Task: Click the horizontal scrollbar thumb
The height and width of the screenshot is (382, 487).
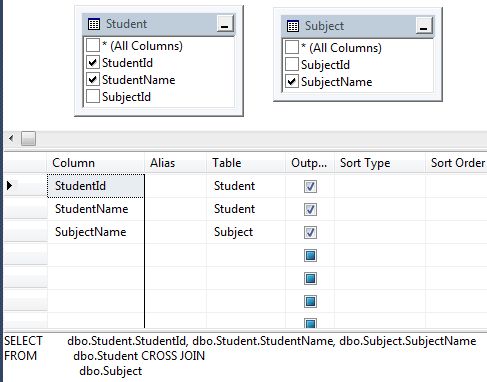Action: coord(28,138)
